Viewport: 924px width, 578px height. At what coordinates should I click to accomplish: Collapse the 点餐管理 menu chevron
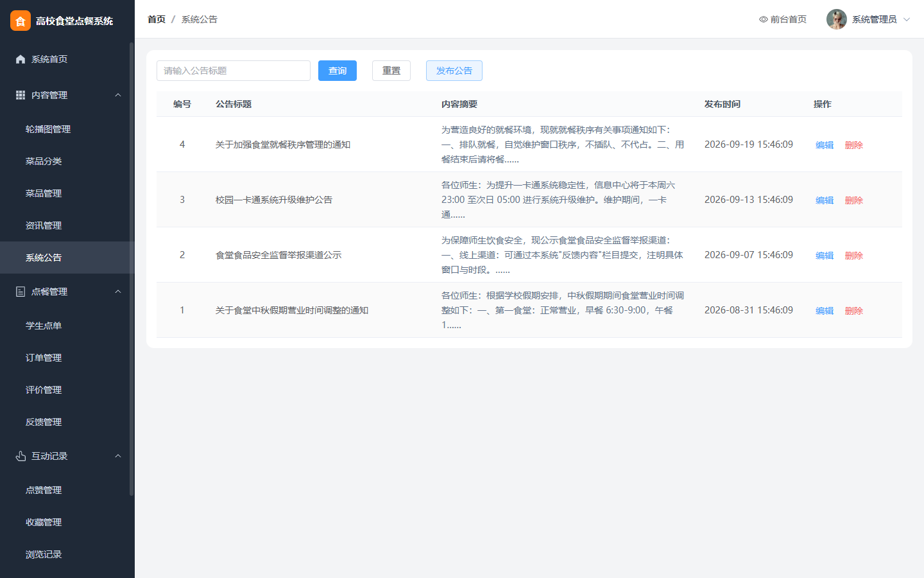pos(118,292)
